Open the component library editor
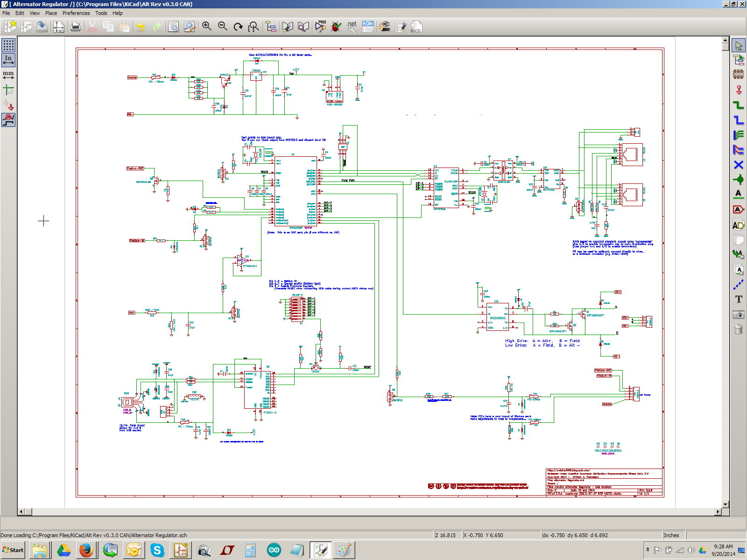 pos(288,27)
